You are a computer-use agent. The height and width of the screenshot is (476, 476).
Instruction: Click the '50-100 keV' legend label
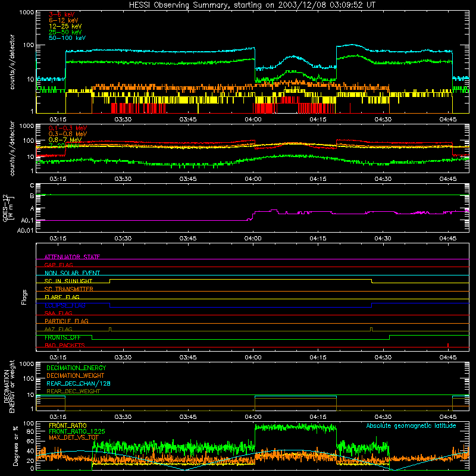click(67, 38)
